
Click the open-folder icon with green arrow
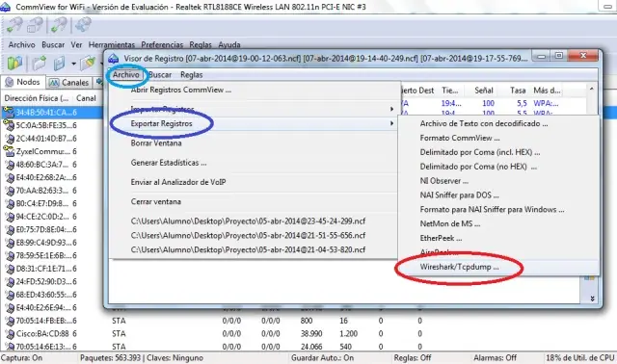tap(39, 63)
